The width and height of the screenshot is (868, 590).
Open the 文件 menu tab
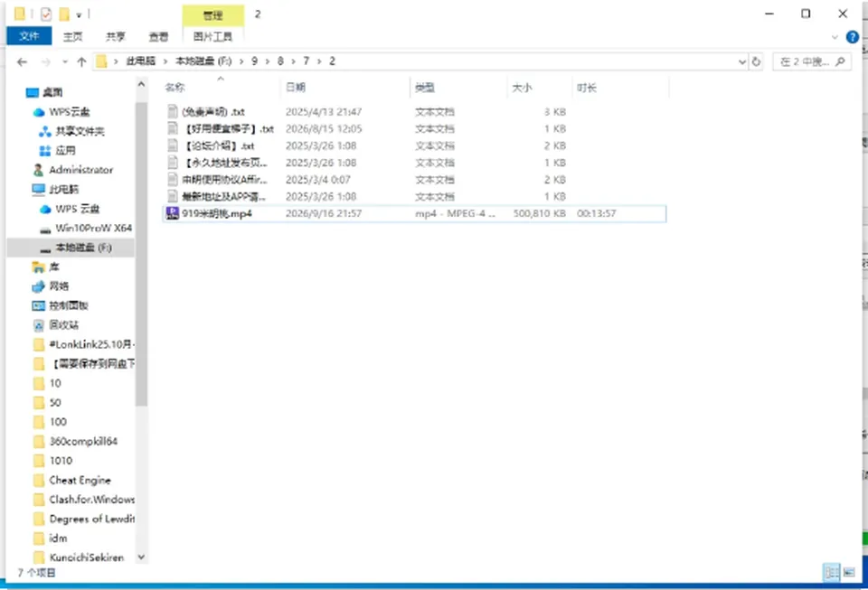[x=29, y=36]
